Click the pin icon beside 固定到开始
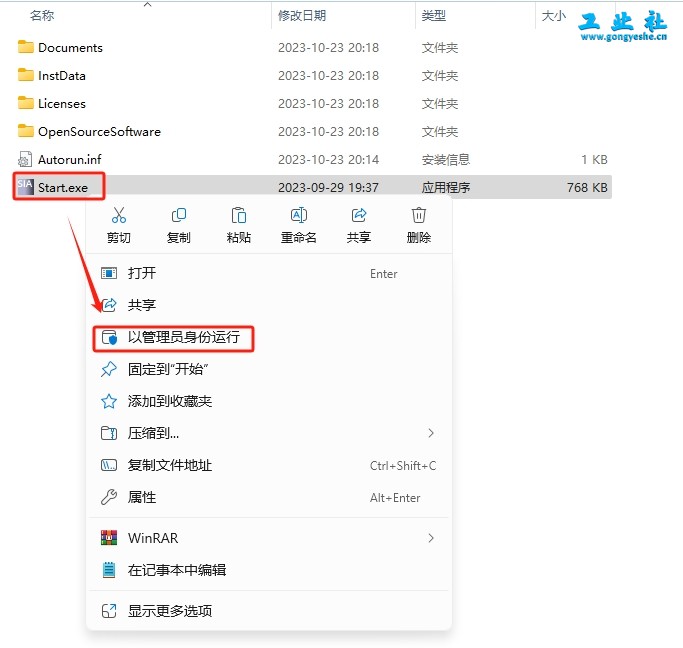This screenshot has width=683, height=648. coord(109,369)
